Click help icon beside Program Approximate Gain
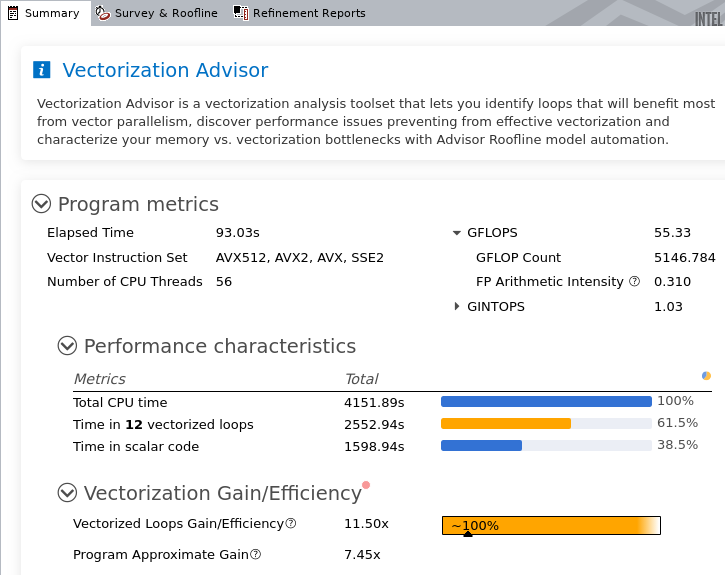This screenshot has height=575, width=725. click(256, 555)
